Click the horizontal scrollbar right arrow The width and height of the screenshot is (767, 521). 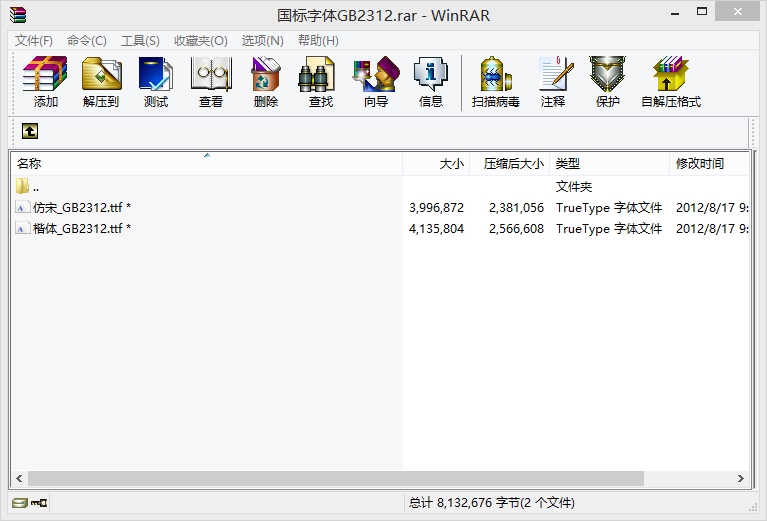tap(741, 478)
